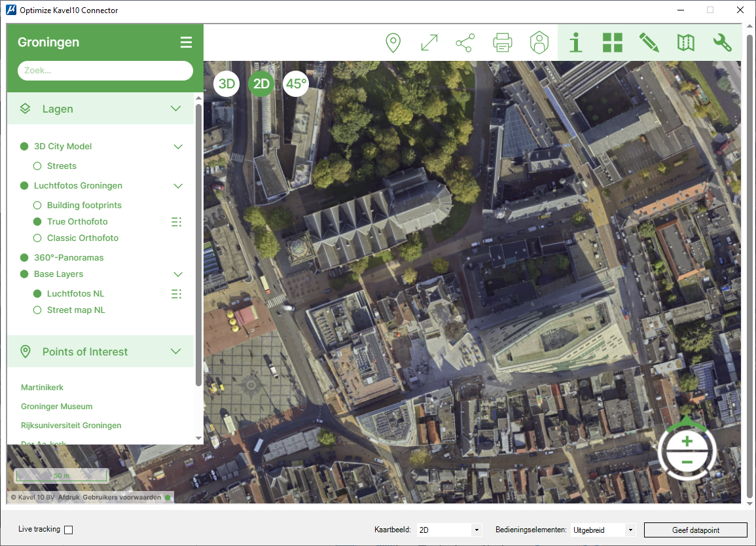Open the hamburger menu beside Groningen
The width and height of the screenshot is (756, 546).
click(x=186, y=42)
